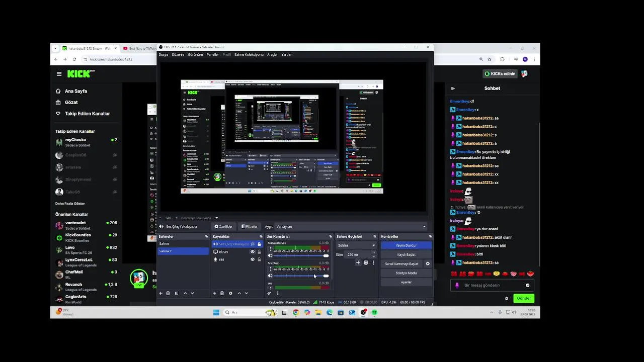Toggle visibility of ses source
Image resolution: width=644 pixels, height=362 pixels.
coord(253,259)
